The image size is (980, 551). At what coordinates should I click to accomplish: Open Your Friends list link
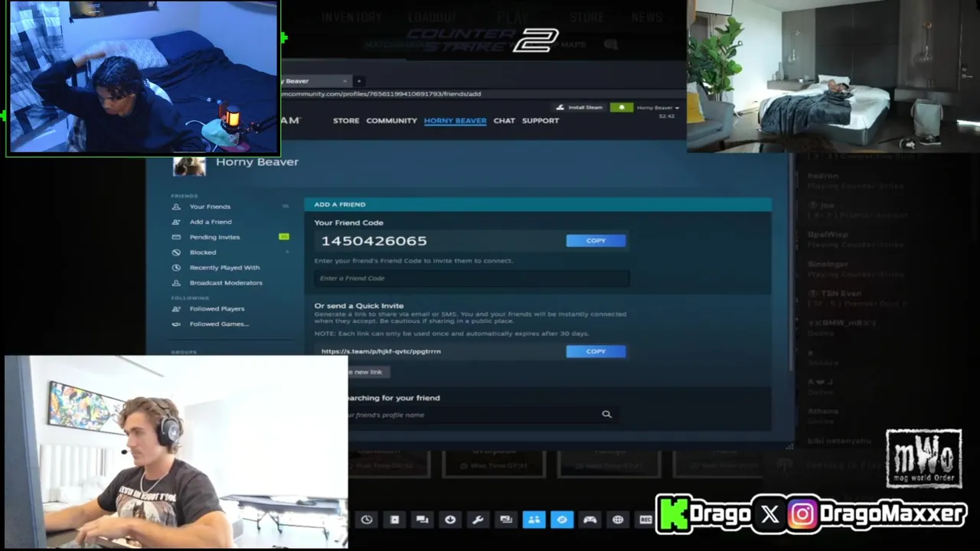click(210, 207)
